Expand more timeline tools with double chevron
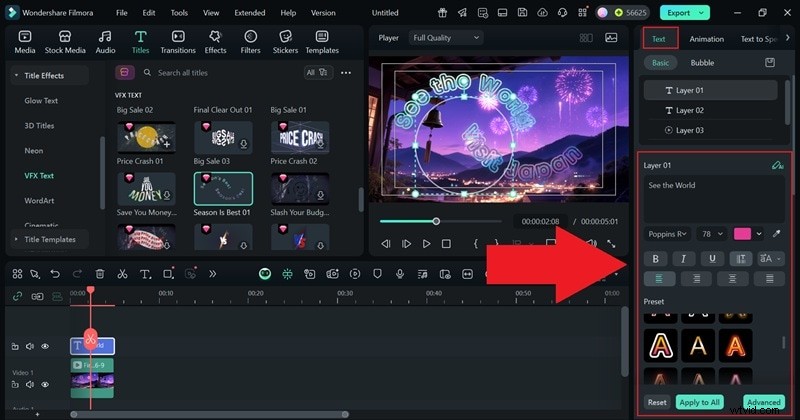This screenshot has width=800, height=420. pos(212,274)
